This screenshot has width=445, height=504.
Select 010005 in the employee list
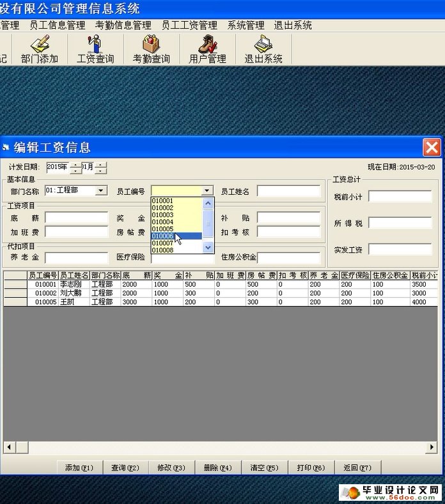176,229
